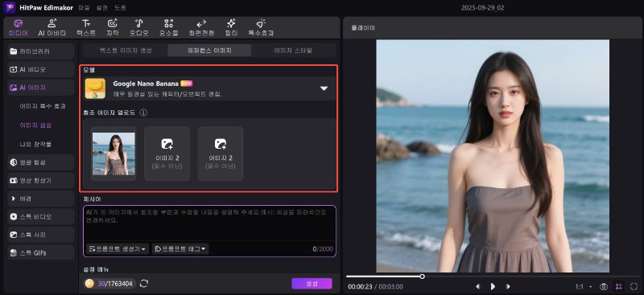The image size is (644, 295).
Task: Open Video Enhancer (영상 향상기) in the sidebar
Action: (41, 180)
